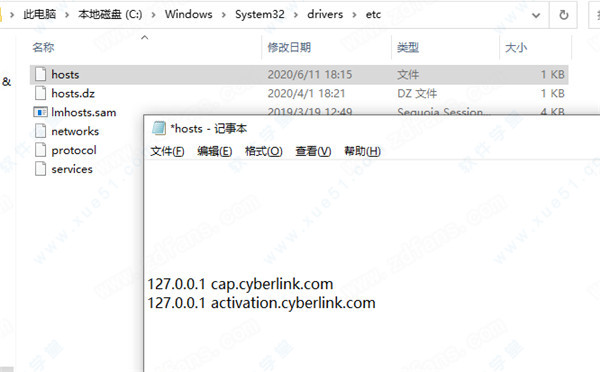600x372 pixels.
Task: Go to 此电脑 in address bar
Action: tap(39, 15)
